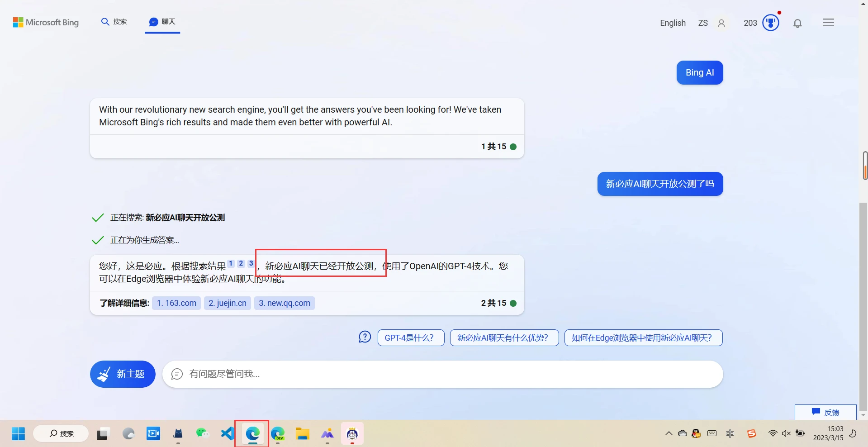868x447 pixels.
Task: View the 203 rewards points
Action: pyautogui.click(x=750, y=23)
